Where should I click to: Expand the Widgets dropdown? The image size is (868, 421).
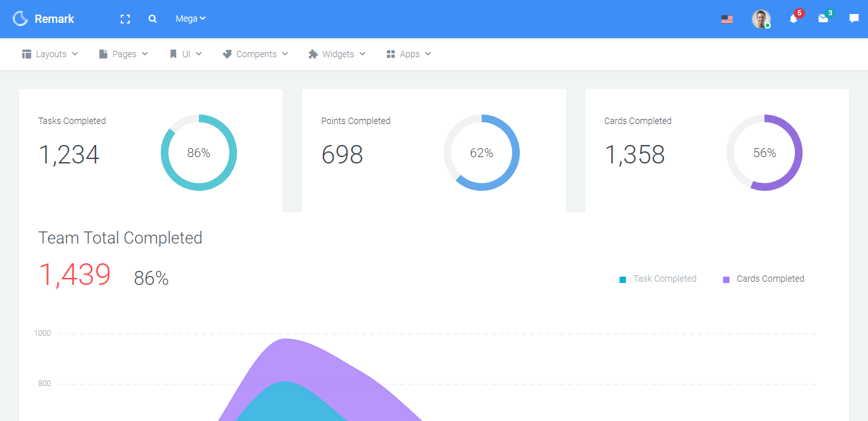337,54
